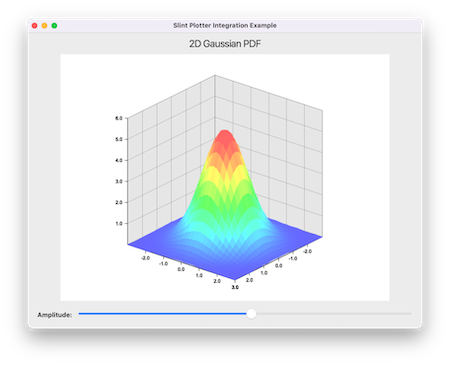Click the unfilled Amplitude slider track

[x=334, y=314]
